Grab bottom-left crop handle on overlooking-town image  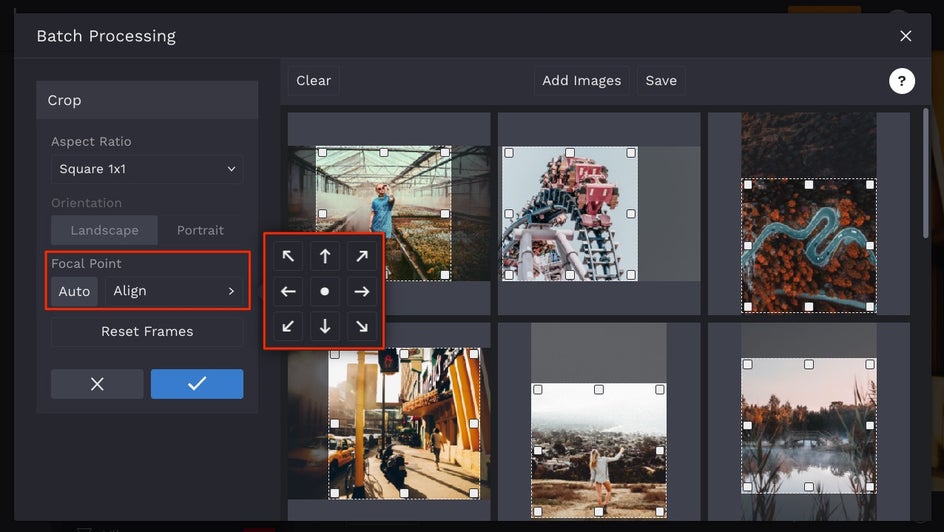538,512
